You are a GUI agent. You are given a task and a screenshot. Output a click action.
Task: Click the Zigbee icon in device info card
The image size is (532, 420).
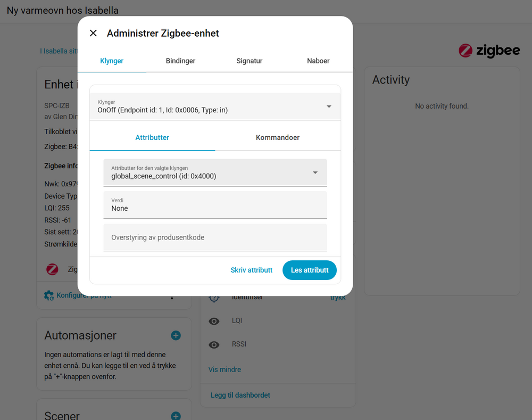pos(52,269)
